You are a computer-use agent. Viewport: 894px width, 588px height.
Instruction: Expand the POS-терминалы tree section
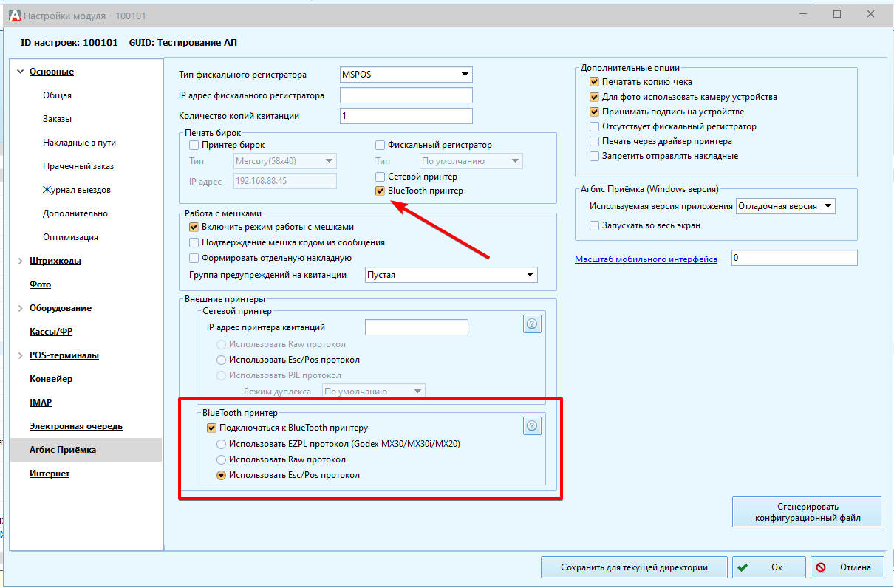pos(20,355)
